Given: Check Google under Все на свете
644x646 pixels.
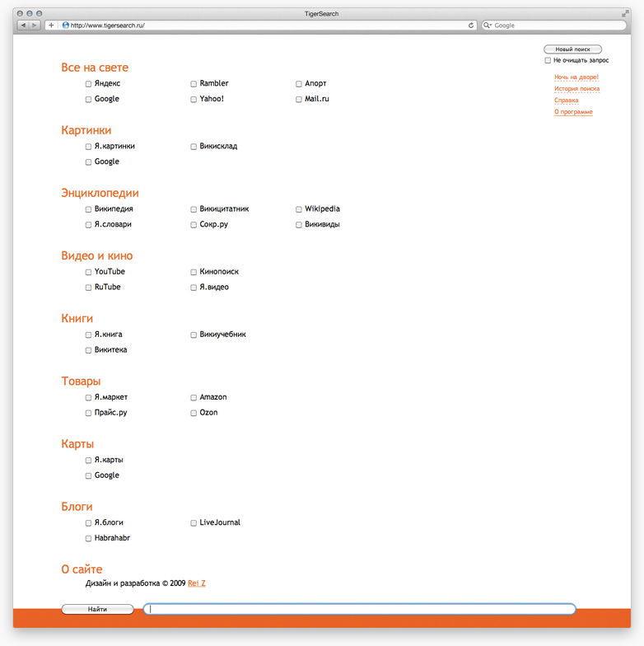Looking at the screenshot, I should point(88,99).
